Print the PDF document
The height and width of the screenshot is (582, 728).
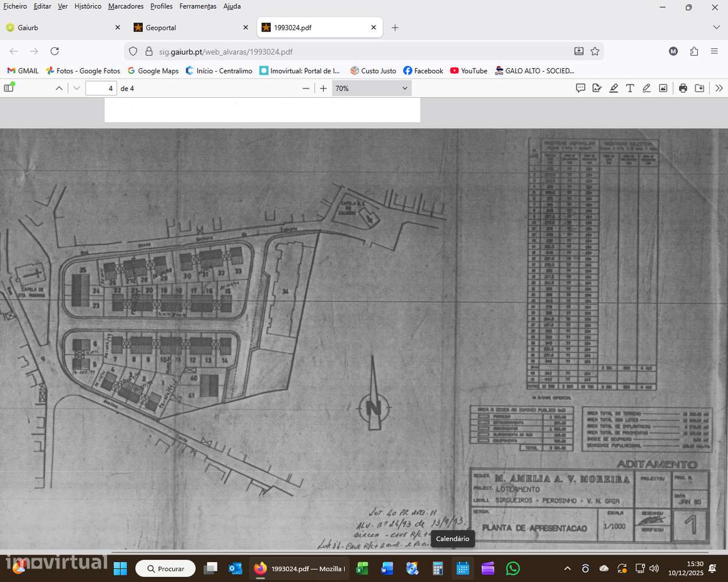pyautogui.click(x=683, y=88)
